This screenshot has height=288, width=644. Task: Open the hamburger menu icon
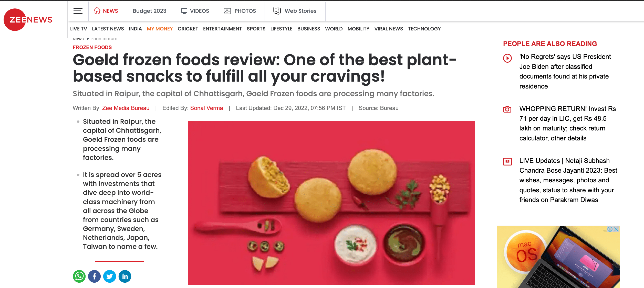point(78,11)
